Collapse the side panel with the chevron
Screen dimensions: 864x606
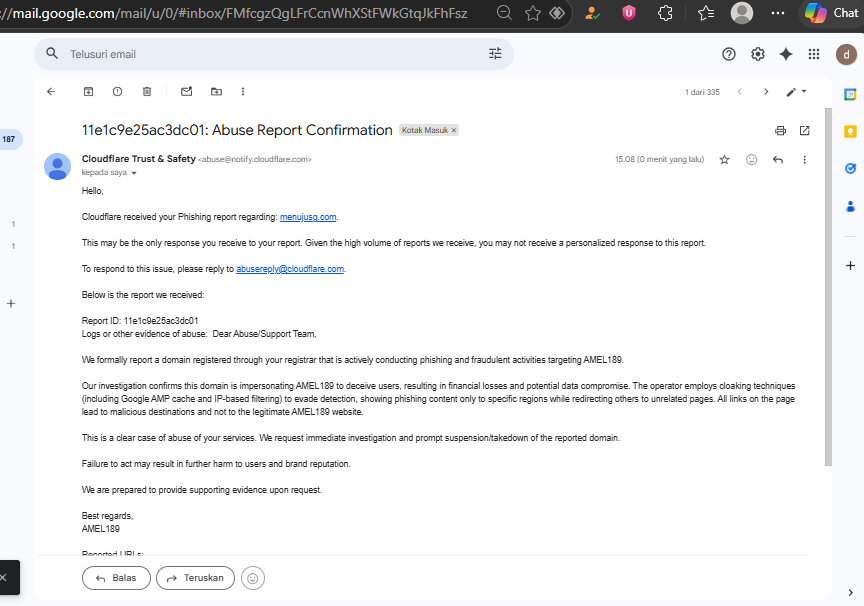850,593
